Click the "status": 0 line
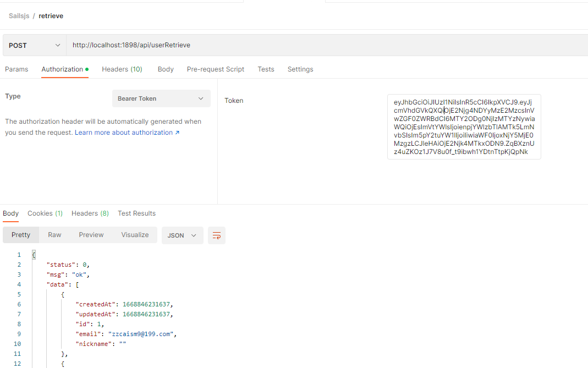 coord(68,265)
